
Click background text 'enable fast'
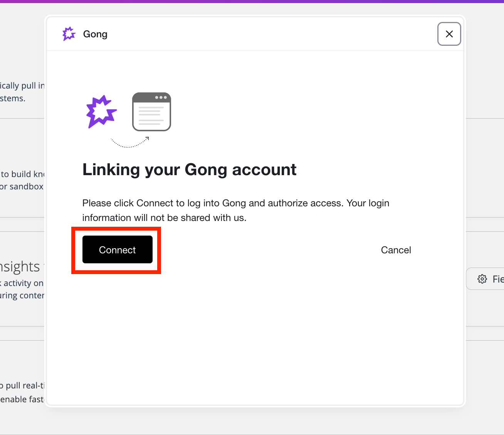(x=22, y=399)
